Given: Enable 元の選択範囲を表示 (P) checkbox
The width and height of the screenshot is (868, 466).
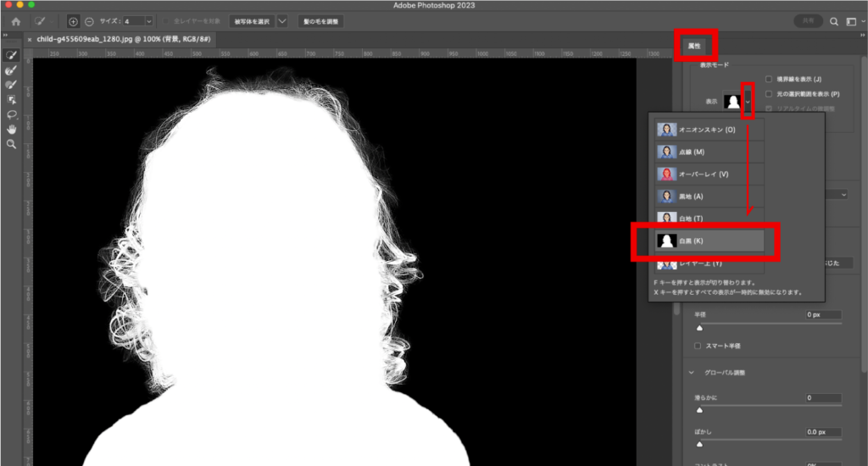Looking at the screenshot, I should 768,94.
